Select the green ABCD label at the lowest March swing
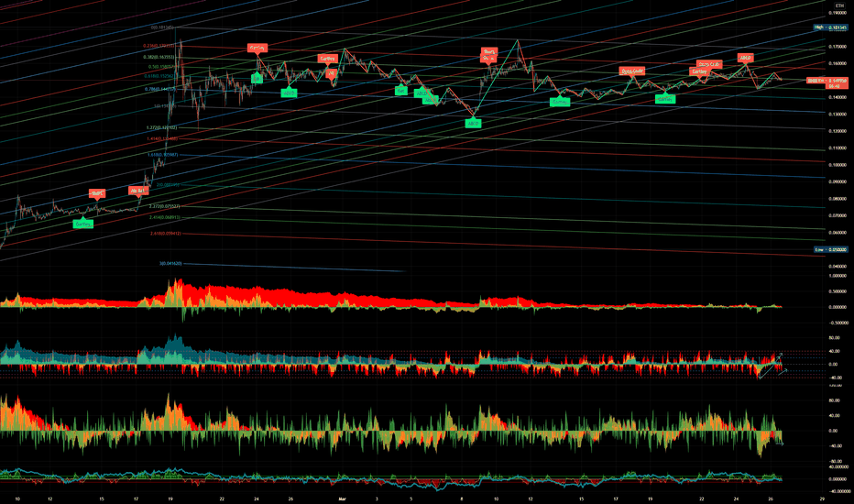The height and width of the screenshot is (504, 854). [473, 124]
